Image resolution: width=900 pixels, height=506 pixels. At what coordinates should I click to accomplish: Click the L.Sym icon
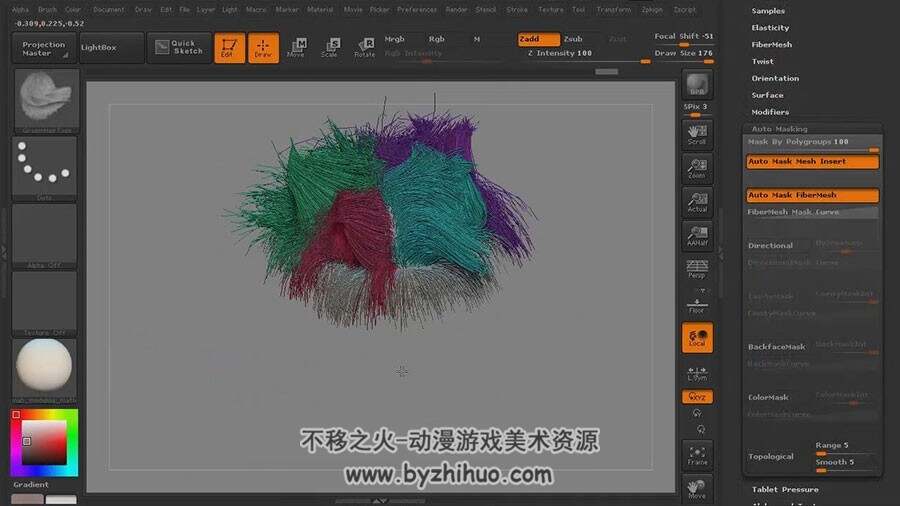(x=697, y=373)
